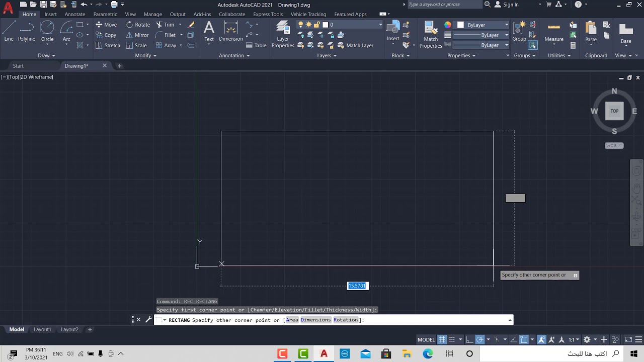Expand the Layers panel
The height and width of the screenshot is (362, 644).
[327, 55]
